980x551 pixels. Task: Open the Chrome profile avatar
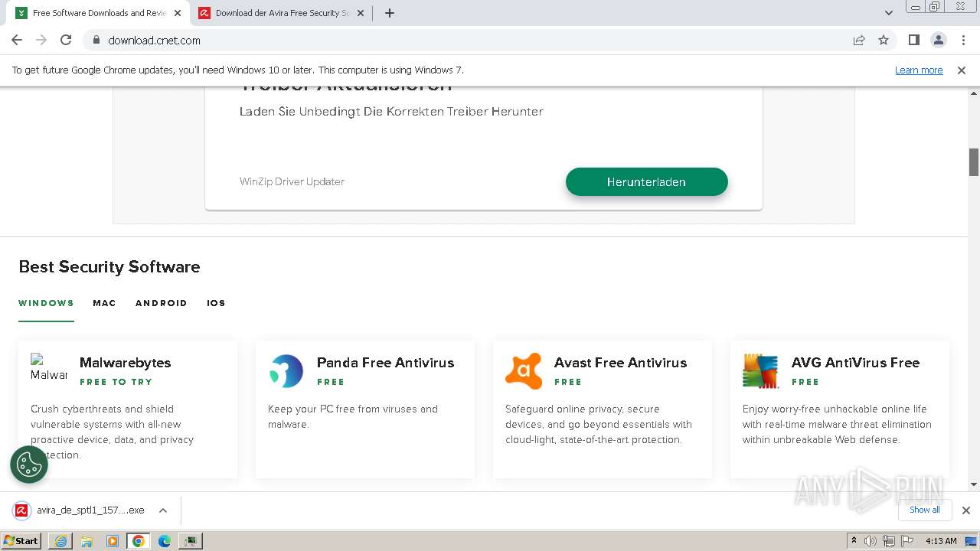click(x=938, y=40)
